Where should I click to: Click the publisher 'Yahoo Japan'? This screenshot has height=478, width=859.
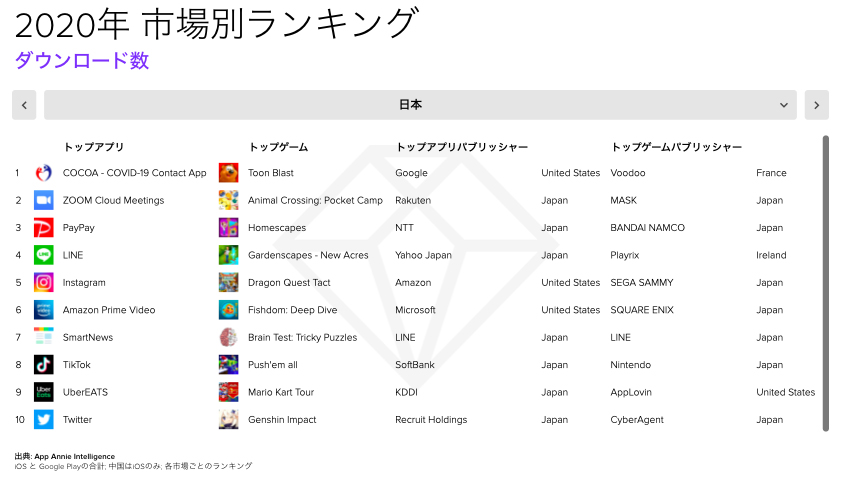coord(423,255)
